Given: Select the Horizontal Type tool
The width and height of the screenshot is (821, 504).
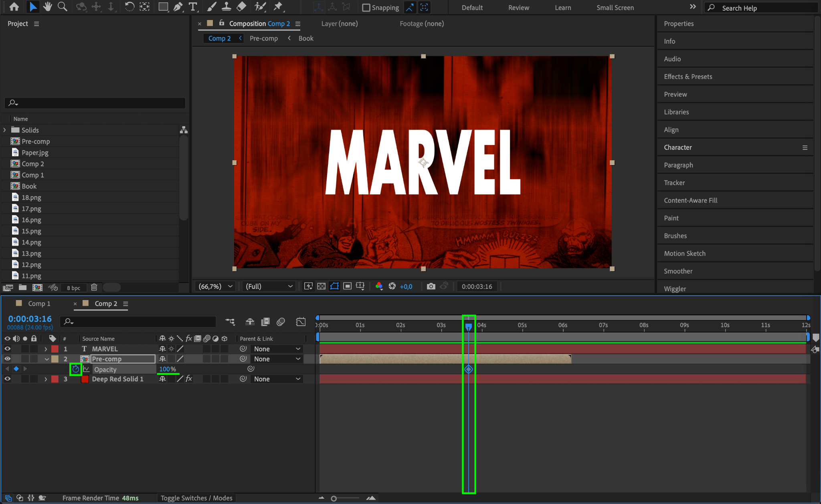Looking at the screenshot, I should 193,7.
